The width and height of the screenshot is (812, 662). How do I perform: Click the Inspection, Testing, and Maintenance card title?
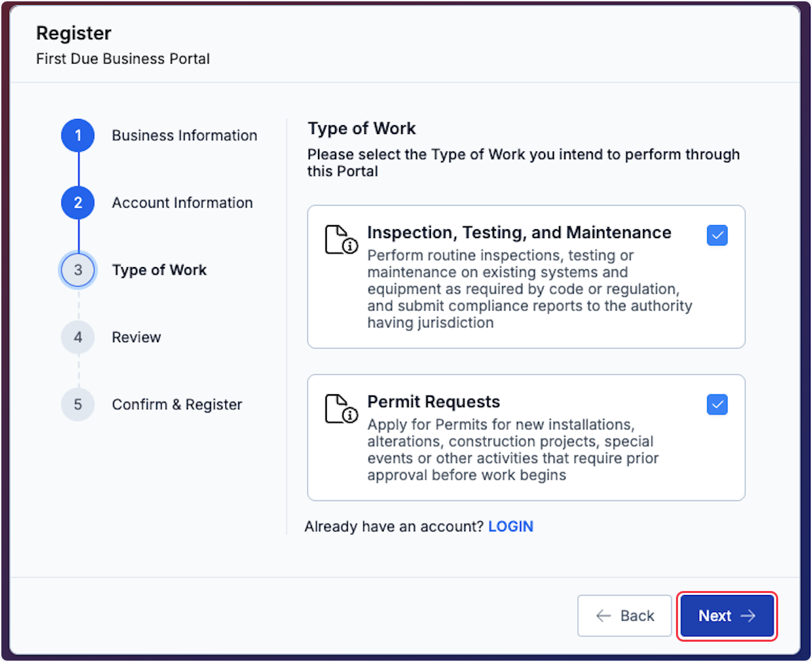coord(520,233)
